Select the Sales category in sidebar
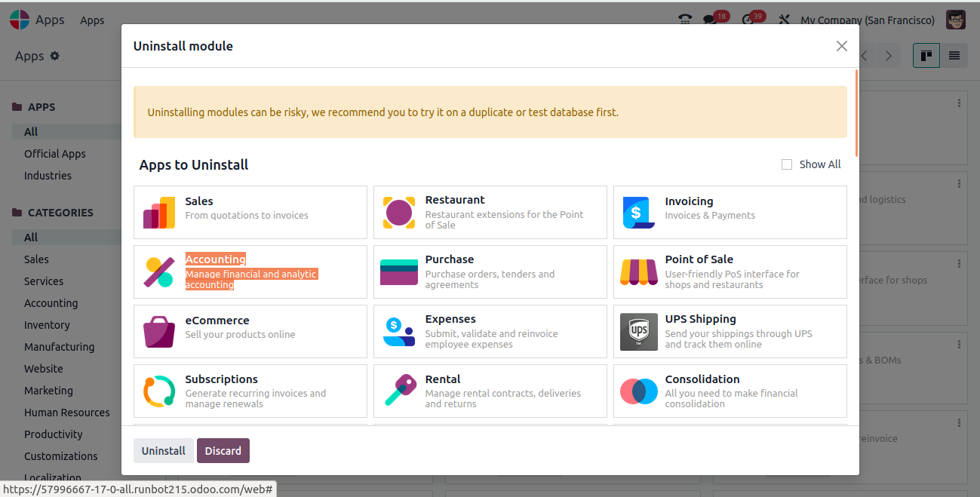This screenshot has height=497, width=980. 36,259
